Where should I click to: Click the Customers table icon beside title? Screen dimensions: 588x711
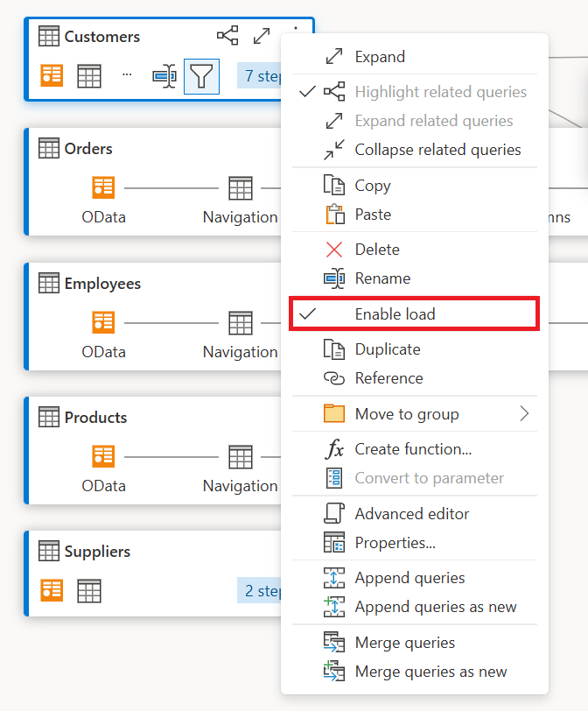[49, 36]
